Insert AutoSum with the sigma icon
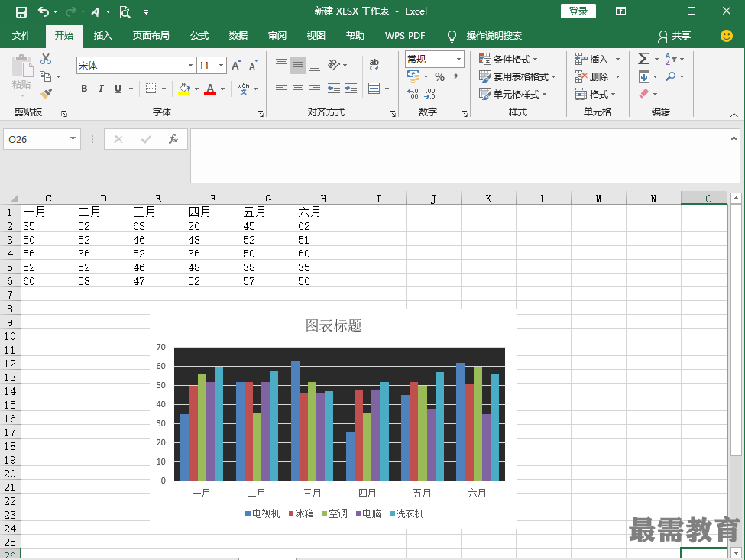Viewport: 745px width, 560px height. [x=644, y=59]
